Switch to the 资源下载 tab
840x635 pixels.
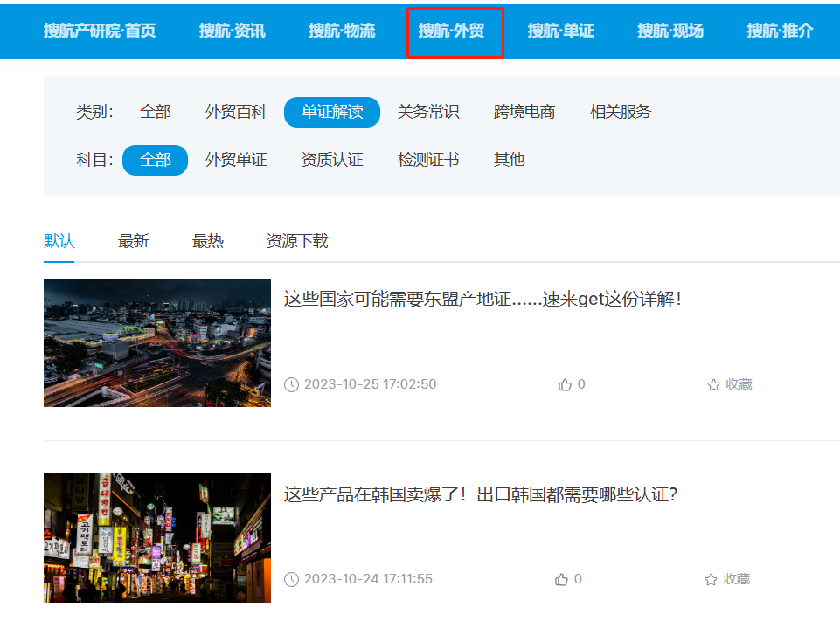click(x=297, y=241)
